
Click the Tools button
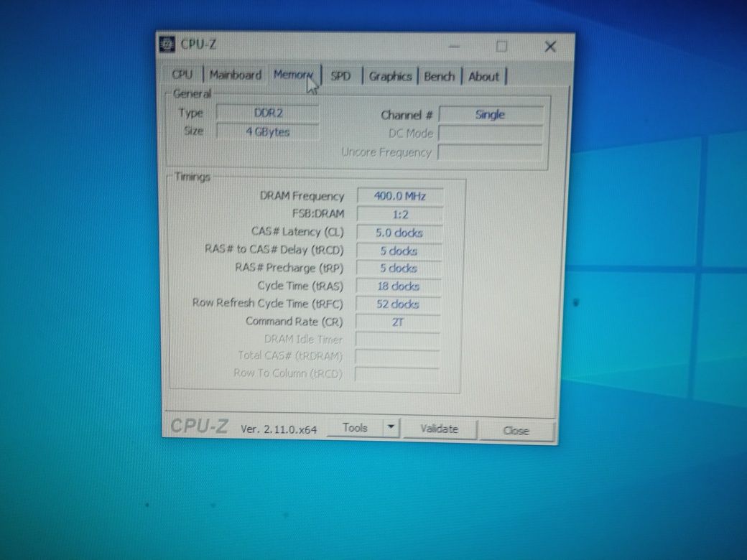tap(356, 428)
